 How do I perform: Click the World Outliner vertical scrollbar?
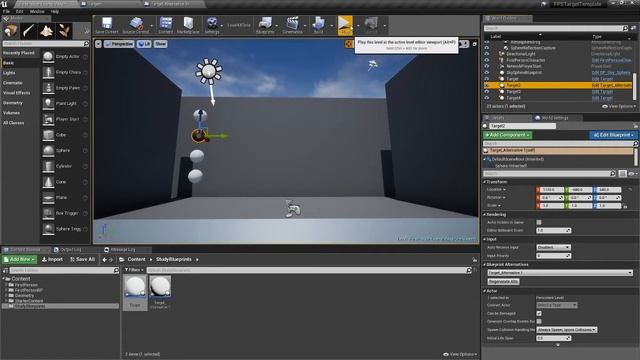coord(634,86)
